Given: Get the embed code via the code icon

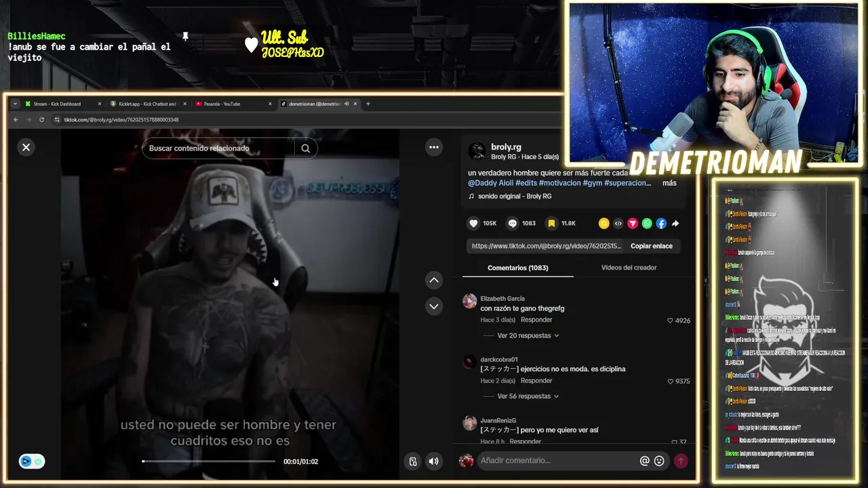Looking at the screenshot, I should click(x=618, y=223).
